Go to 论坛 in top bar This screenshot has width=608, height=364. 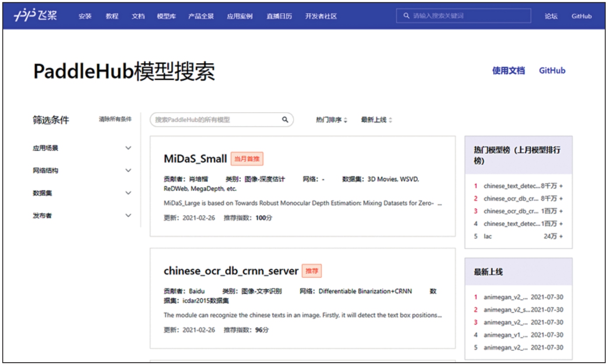click(x=551, y=16)
